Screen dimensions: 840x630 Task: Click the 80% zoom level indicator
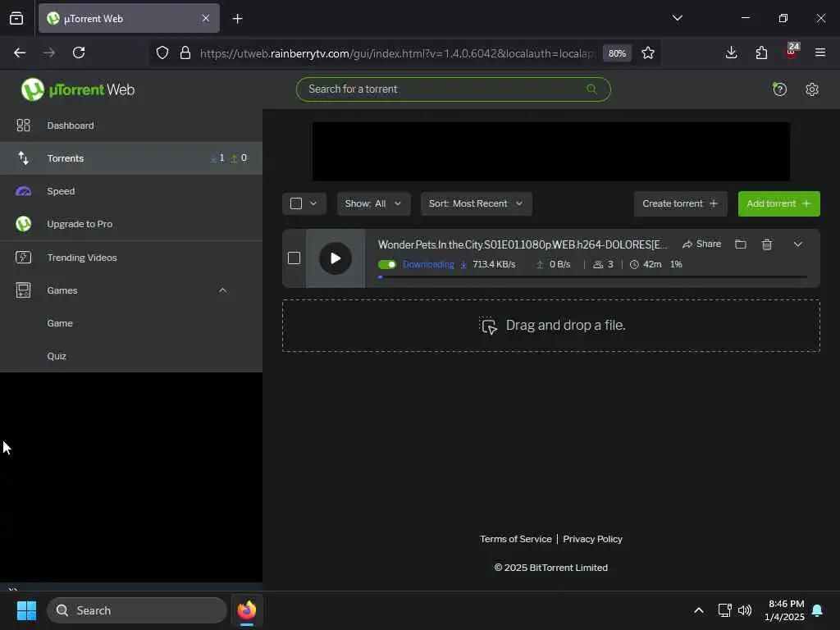point(617,53)
